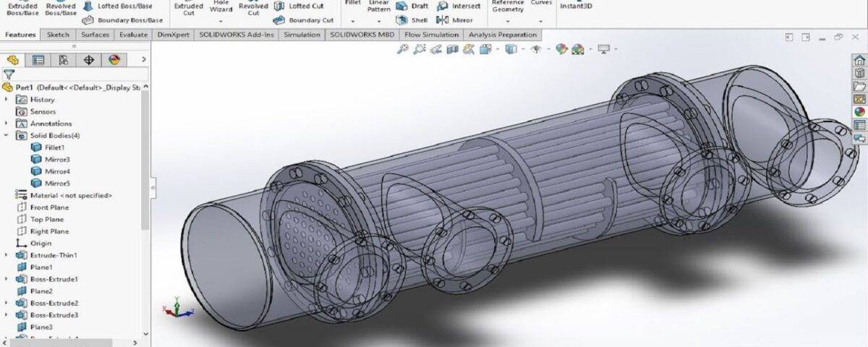Open the Display Style cube icon
The width and height of the screenshot is (868, 347).
(513, 49)
